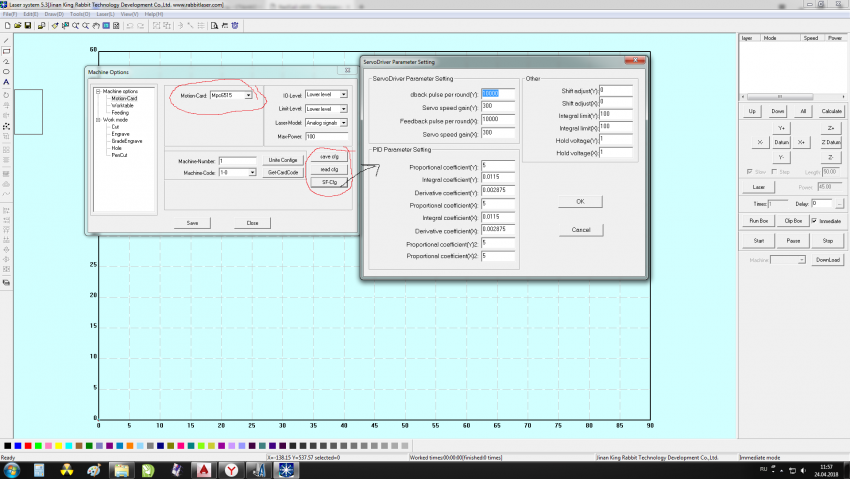
Task: Toggle the Step checkbox
Action: [774, 171]
